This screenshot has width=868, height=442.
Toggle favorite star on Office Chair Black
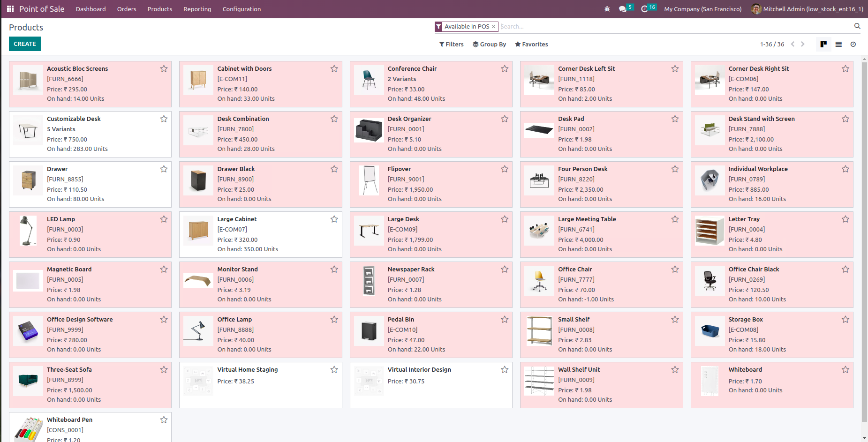(845, 270)
